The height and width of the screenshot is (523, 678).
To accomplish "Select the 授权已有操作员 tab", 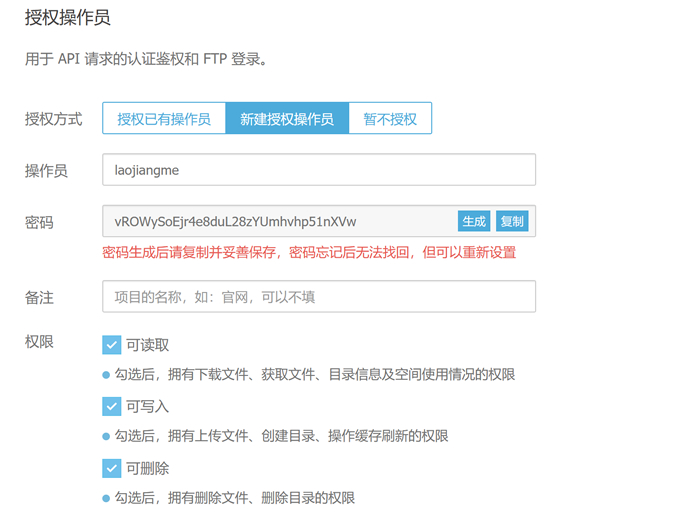I will [x=164, y=118].
